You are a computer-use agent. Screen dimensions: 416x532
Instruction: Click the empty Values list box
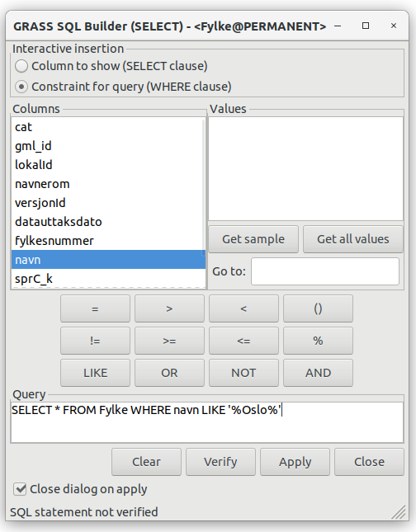coord(305,168)
